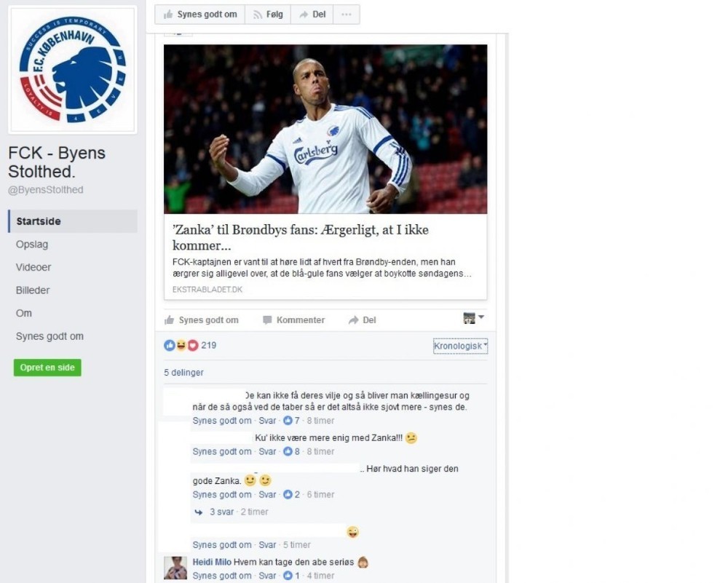This screenshot has width=728, height=583.
Task: Select Opslag in the sidebar menu
Action: (32, 244)
